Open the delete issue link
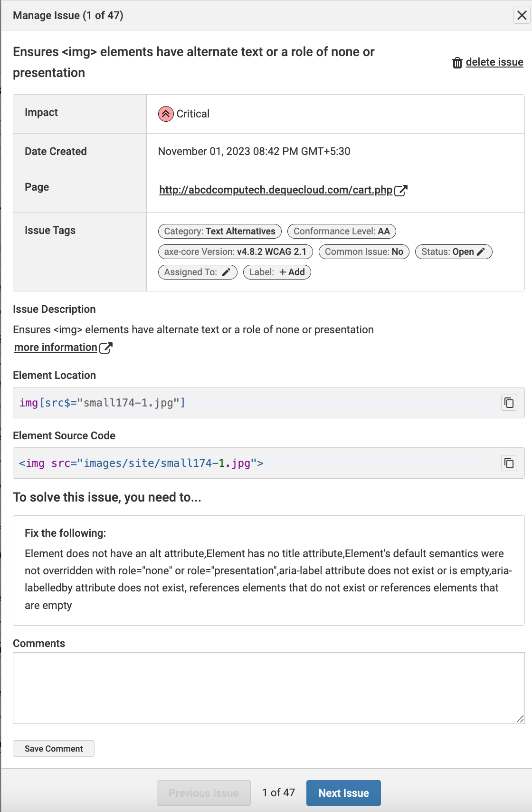Screen dimensions: 532x812 (x=494, y=62)
